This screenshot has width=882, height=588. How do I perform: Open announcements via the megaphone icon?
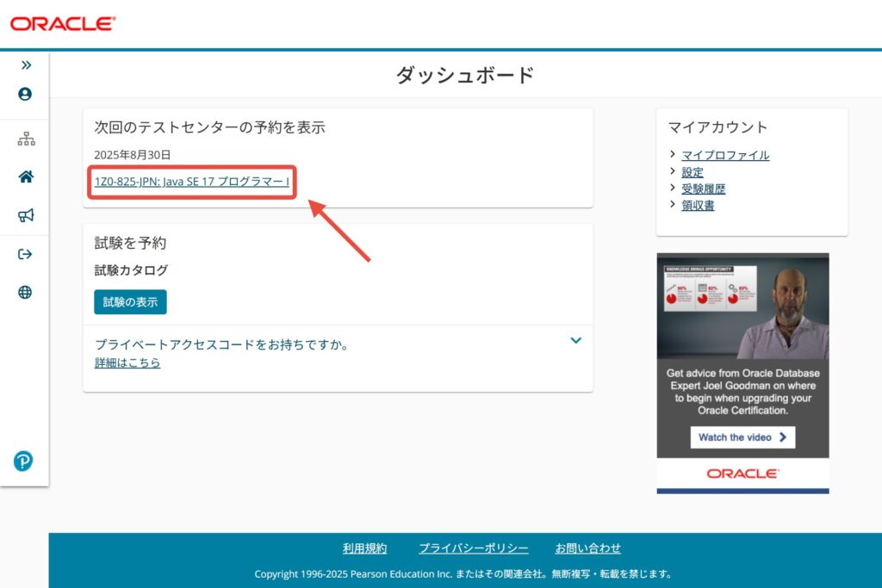coord(26,215)
